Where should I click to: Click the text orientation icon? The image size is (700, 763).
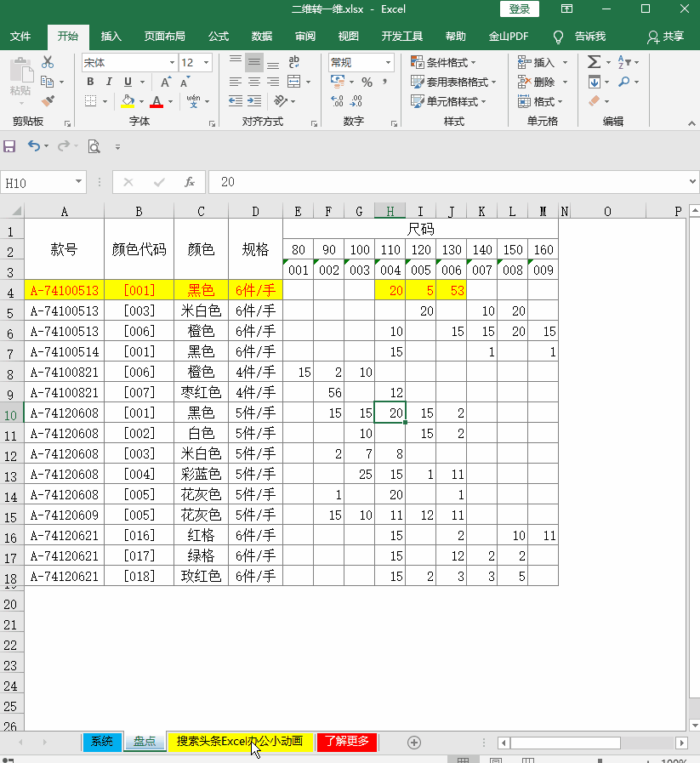281,101
